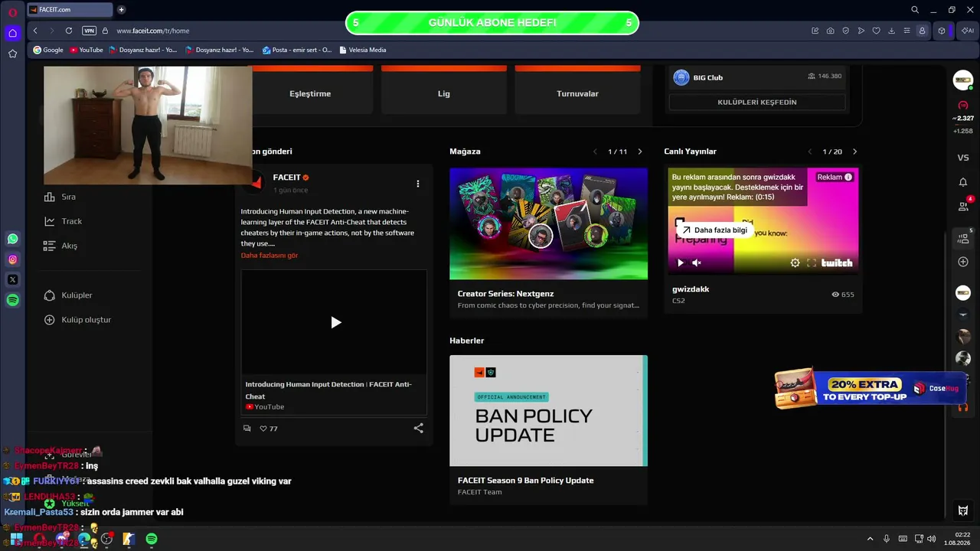
Task: Expand post with Daha fazlasını gör
Action: click(269, 256)
